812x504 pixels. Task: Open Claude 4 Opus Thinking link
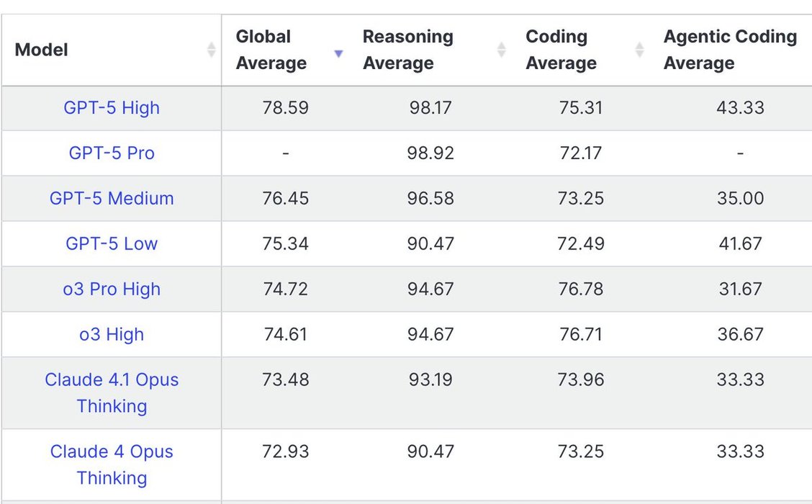(x=112, y=464)
